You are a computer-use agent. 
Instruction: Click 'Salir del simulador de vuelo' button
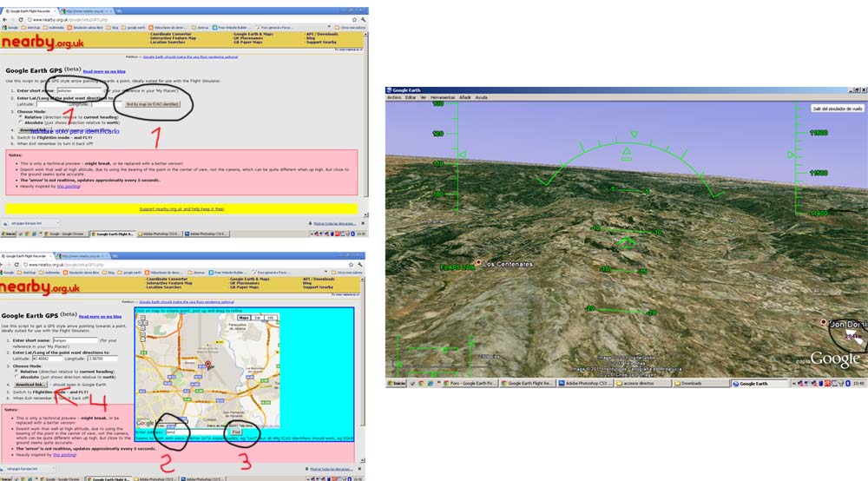837,109
